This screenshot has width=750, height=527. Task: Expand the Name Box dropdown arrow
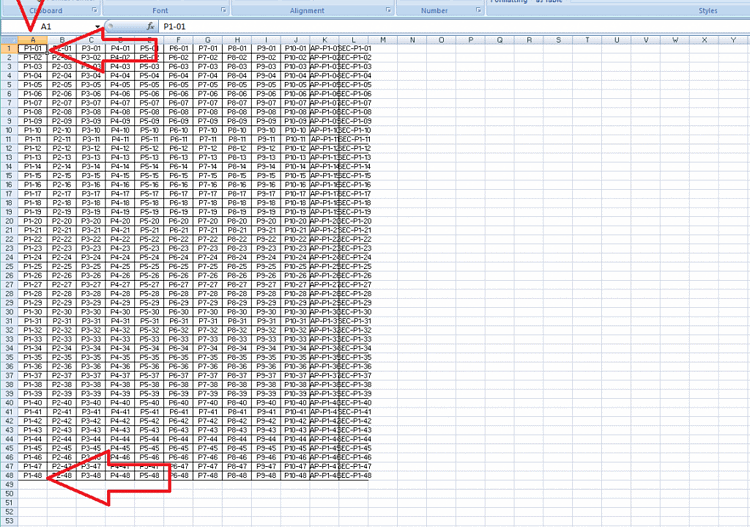pos(98,27)
